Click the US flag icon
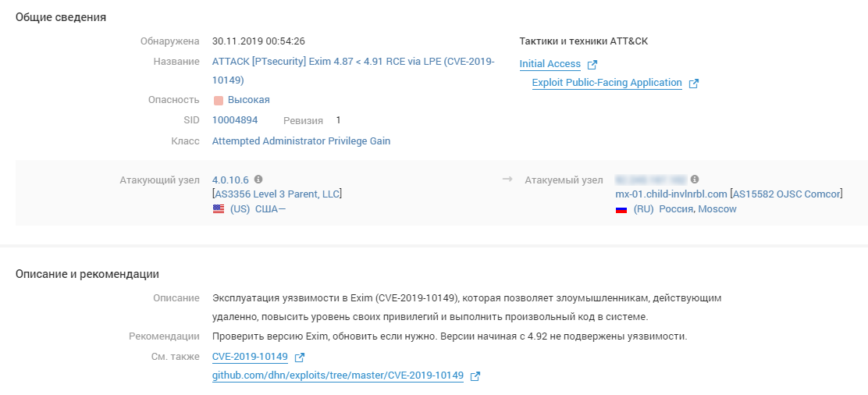Image resolution: width=868 pixels, height=395 pixels. point(219,209)
